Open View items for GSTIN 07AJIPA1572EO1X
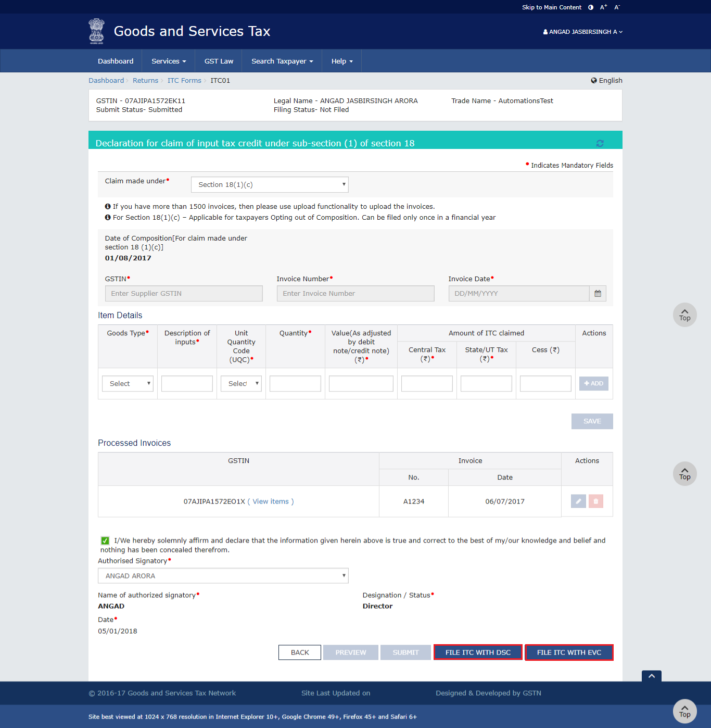Screen dimensions: 711x728 [x=270, y=501]
